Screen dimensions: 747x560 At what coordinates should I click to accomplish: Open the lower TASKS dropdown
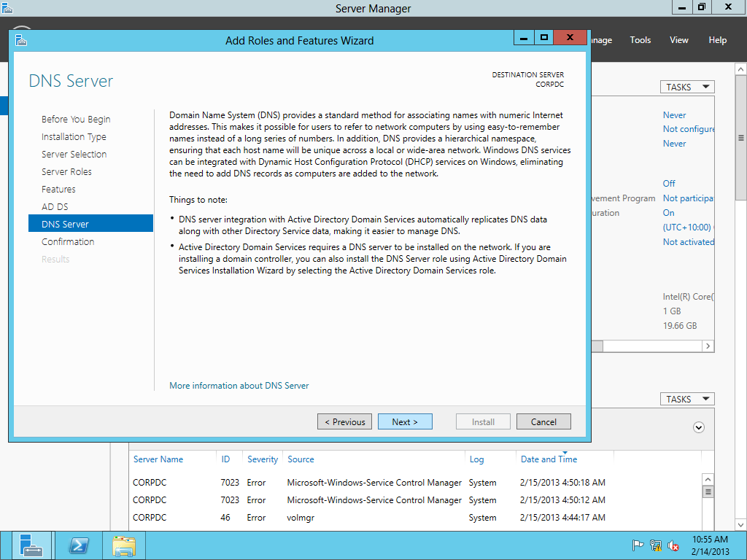687,399
